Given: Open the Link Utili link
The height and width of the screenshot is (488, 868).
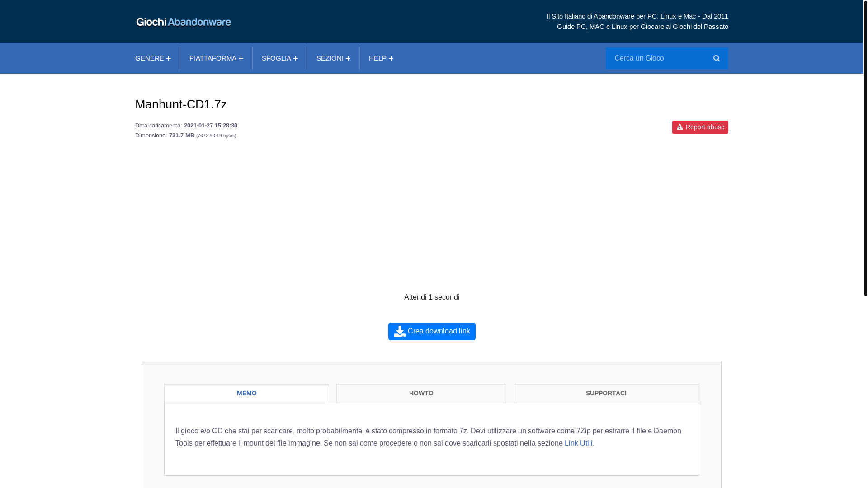Looking at the screenshot, I should (578, 443).
